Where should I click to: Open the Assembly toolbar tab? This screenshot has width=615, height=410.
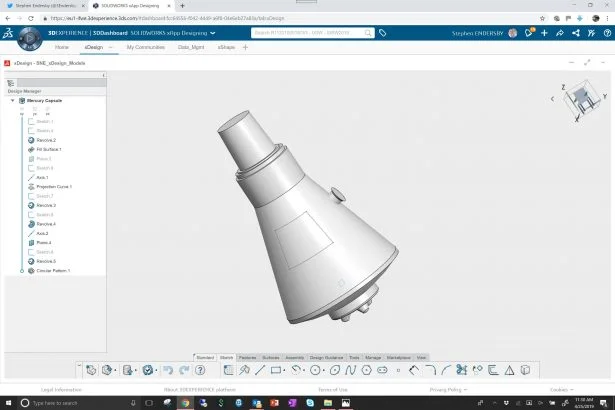294,357
